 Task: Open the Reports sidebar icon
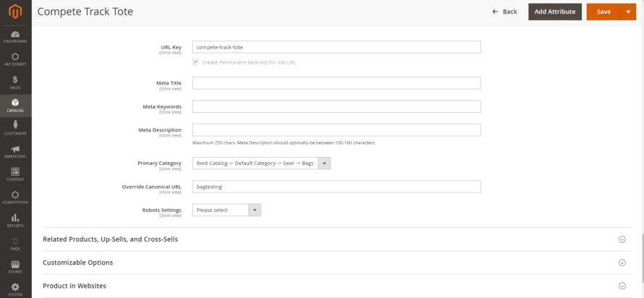click(15, 220)
